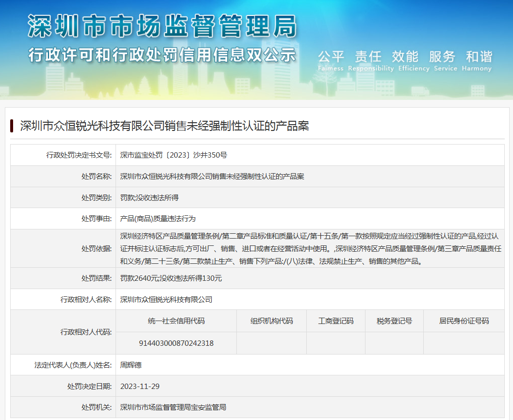Click company name in 行政相对人名称 row
Screen dimensions: 513x420
[x=166, y=299]
